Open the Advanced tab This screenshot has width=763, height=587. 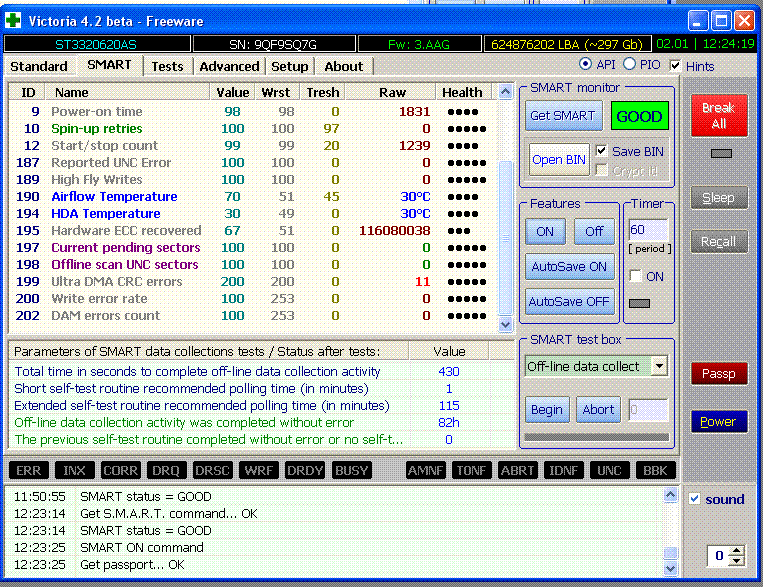click(229, 66)
